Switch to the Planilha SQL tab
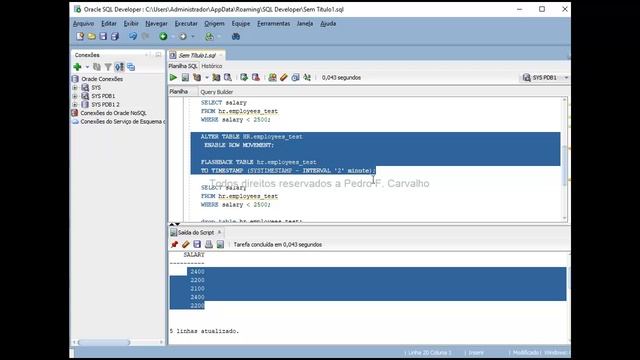 pyautogui.click(x=183, y=66)
